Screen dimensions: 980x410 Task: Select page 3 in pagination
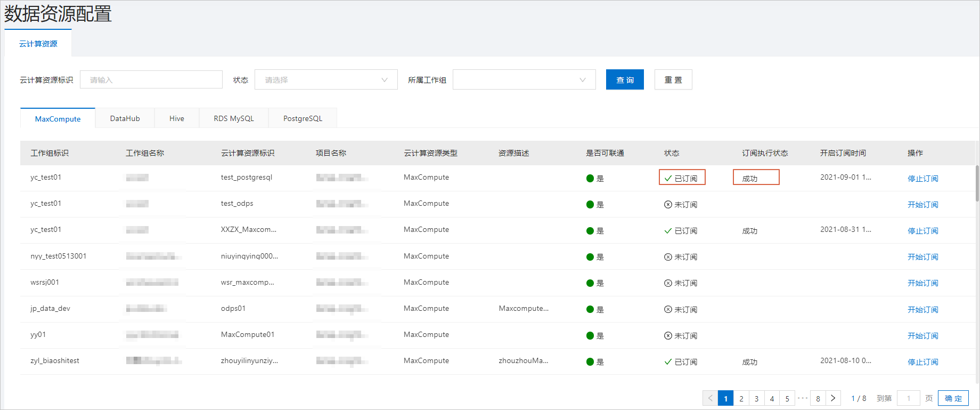pos(756,398)
